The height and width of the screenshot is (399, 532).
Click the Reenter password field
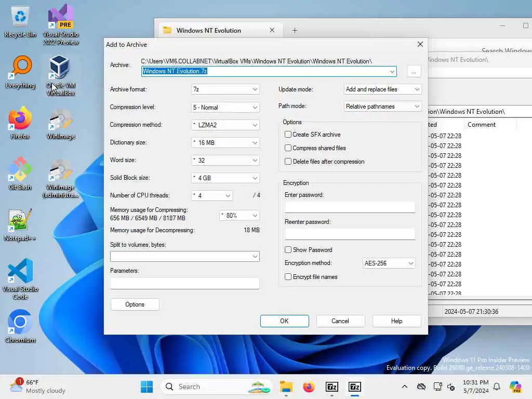pos(350,234)
